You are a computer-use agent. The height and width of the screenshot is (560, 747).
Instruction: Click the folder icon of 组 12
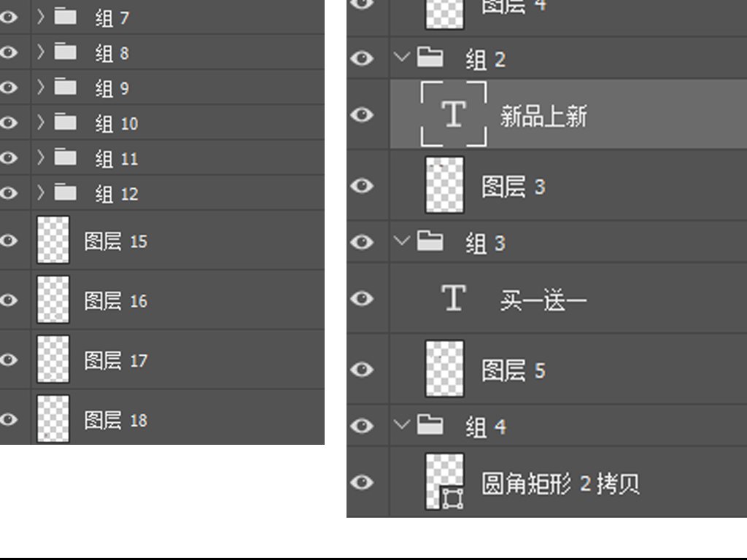coord(66,193)
